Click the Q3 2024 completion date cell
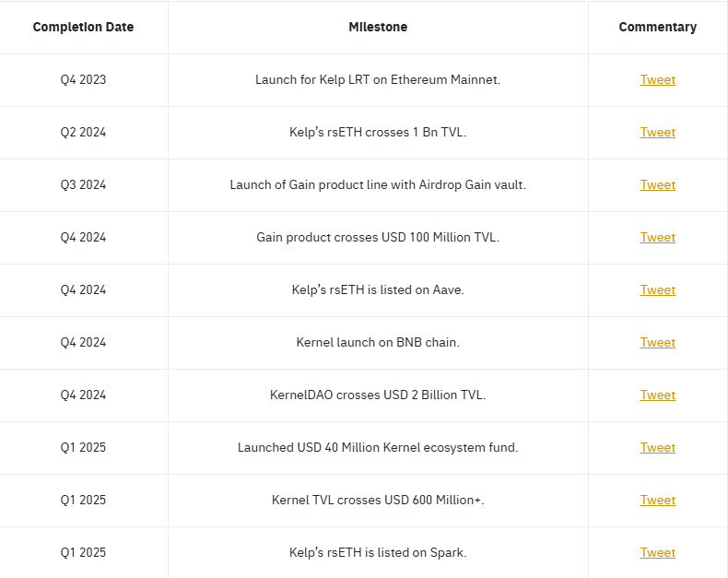This screenshot has width=728, height=578. [x=83, y=185]
